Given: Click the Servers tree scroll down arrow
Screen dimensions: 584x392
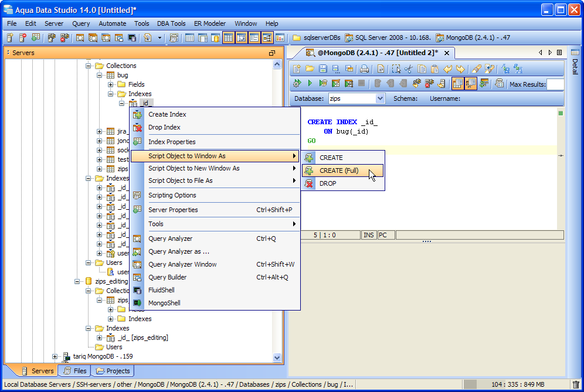Looking at the screenshot, I should [x=277, y=357].
